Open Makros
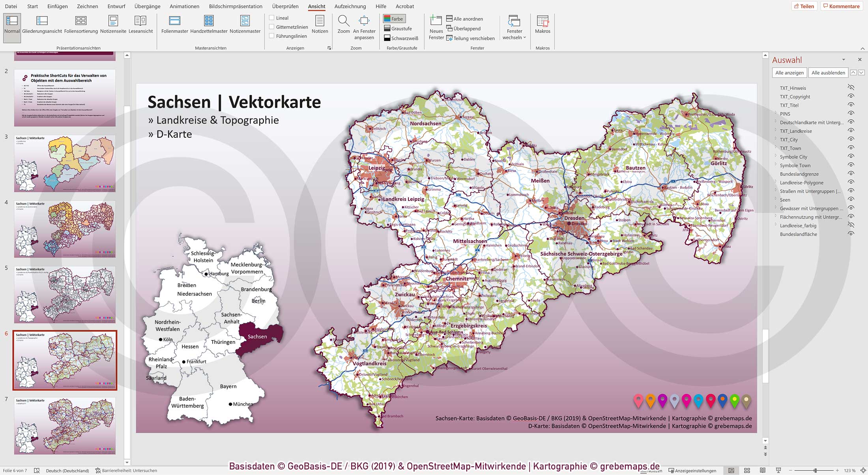Screen dimensions: 868x475 click(542, 25)
